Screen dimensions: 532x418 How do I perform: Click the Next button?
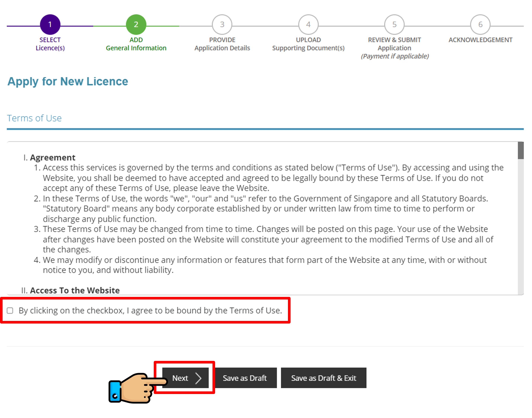tap(185, 378)
